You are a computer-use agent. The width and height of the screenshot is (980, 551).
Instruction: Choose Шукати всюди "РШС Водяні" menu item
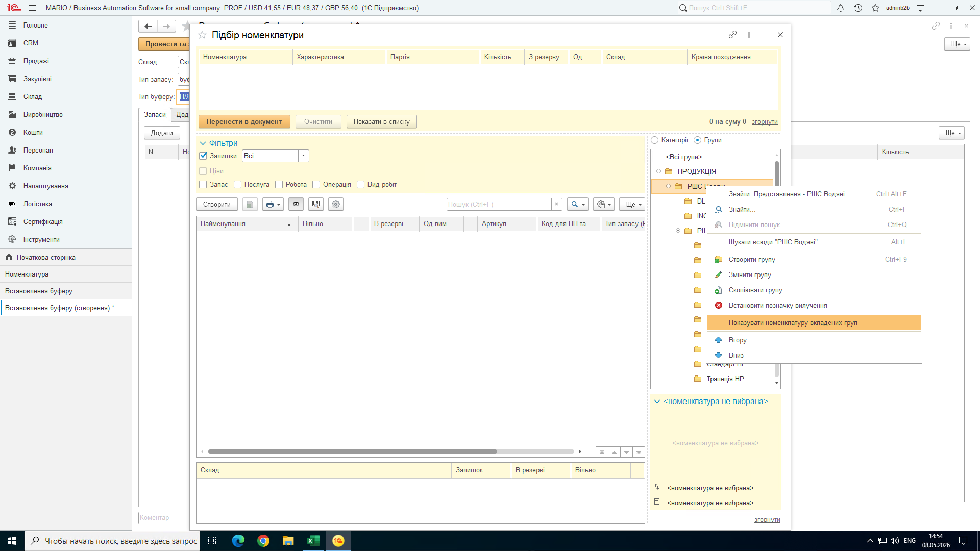click(814, 242)
